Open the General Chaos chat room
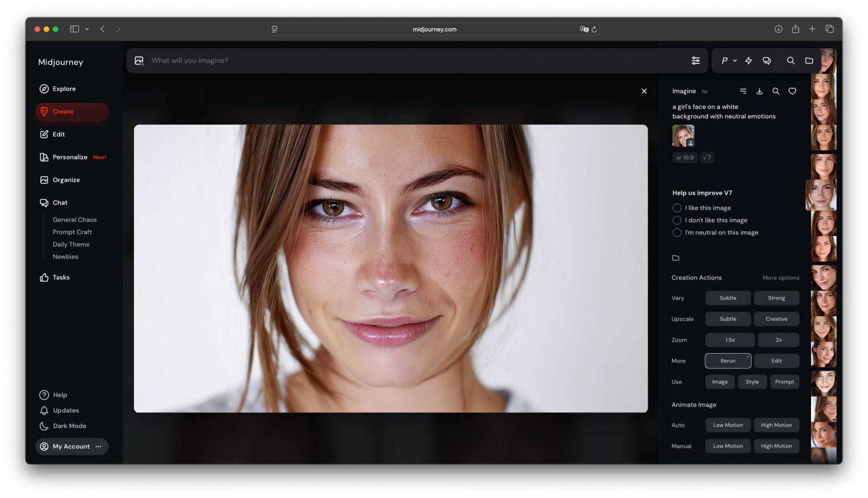 pyautogui.click(x=75, y=220)
